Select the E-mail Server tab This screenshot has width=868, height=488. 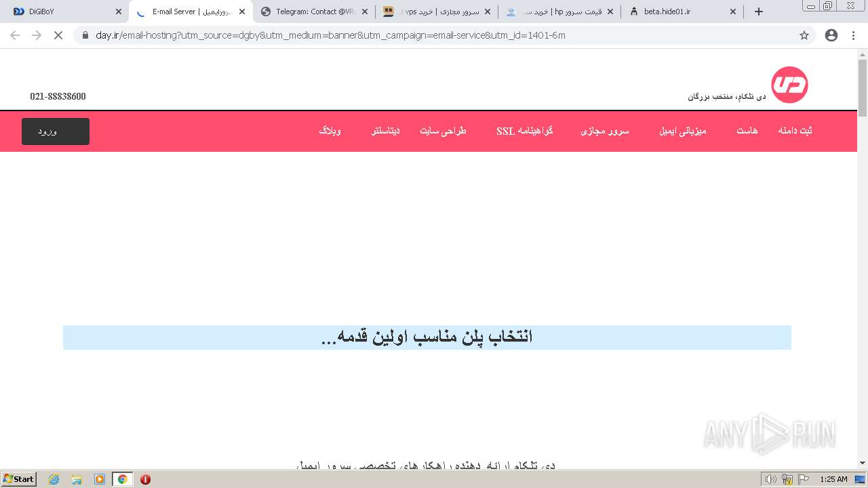[x=191, y=12]
